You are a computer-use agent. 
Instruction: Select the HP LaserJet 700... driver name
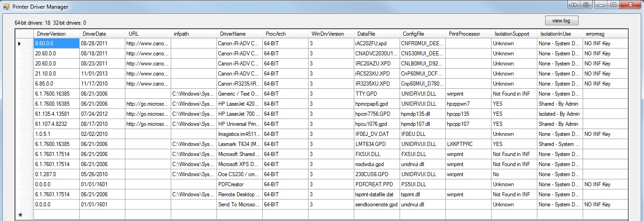(x=239, y=114)
